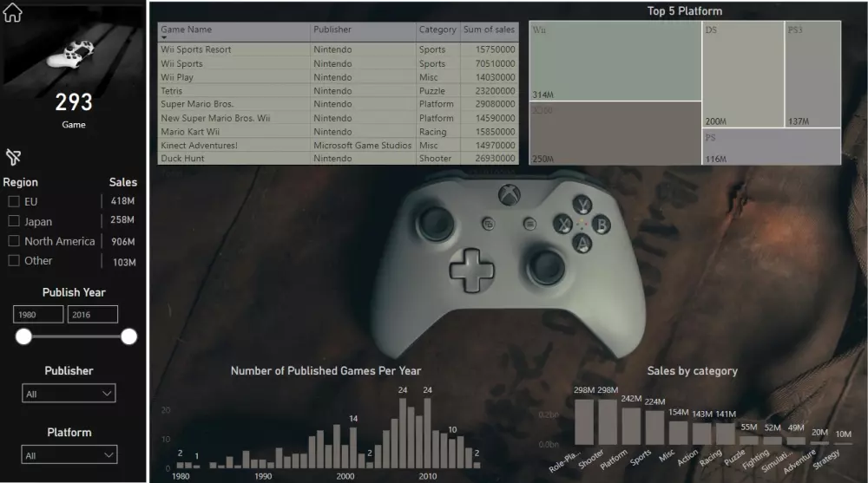Image resolution: width=868 pixels, height=483 pixels.
Task: Check the Other region checkbox
Action: (x=14, y=261)
